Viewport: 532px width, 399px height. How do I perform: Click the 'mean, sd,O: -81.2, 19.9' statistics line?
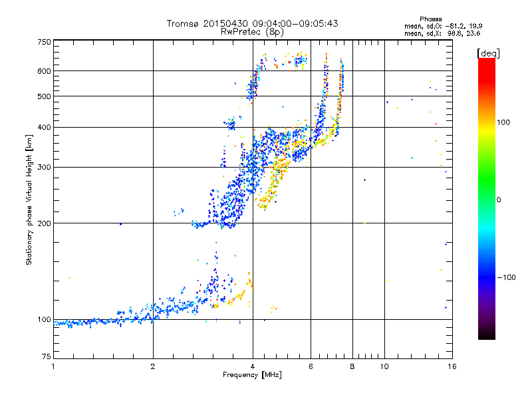click(444, 26)
